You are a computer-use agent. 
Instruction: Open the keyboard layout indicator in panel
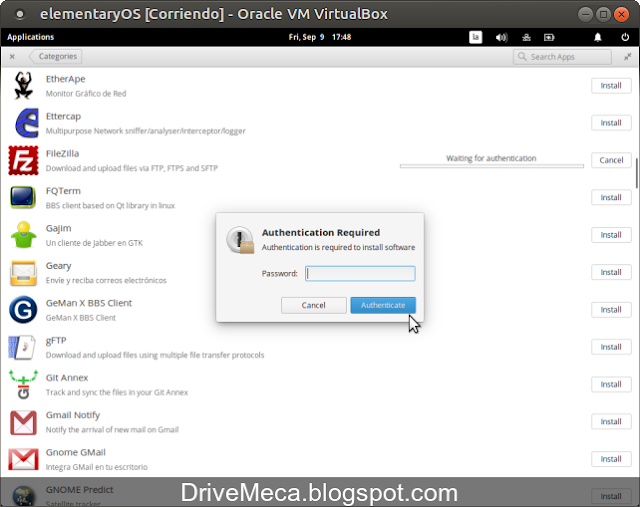pos(476,37)
